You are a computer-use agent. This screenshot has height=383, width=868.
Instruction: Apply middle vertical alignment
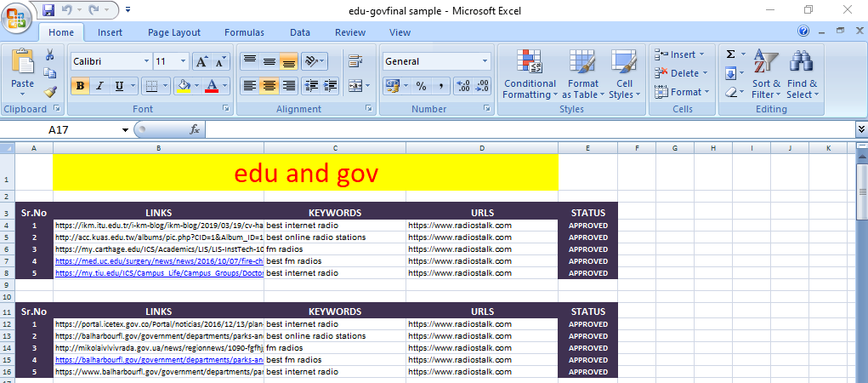tap(269, 61)
